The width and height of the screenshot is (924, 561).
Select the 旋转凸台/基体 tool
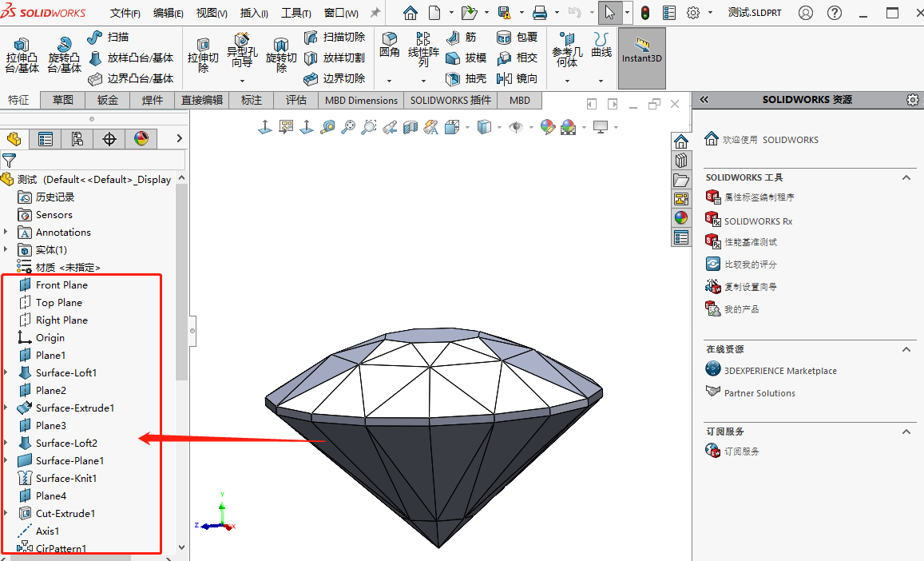[x=64, y=56]
